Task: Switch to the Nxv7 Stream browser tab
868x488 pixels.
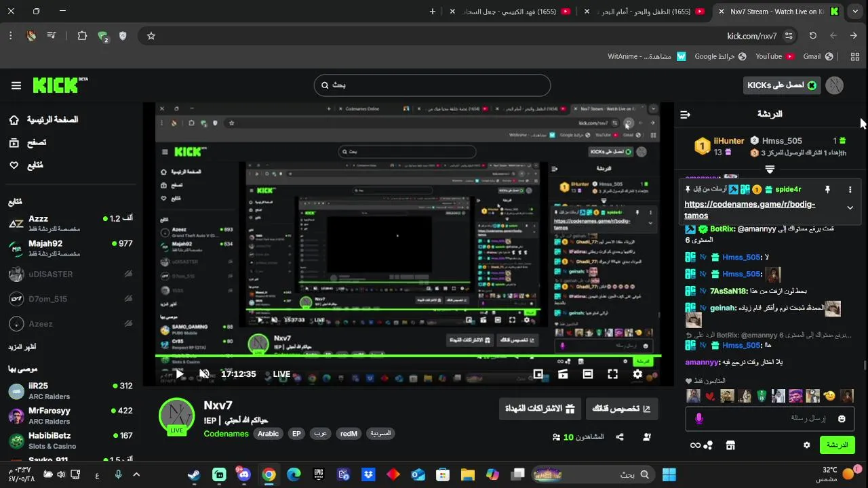Action: coord(778,12)
